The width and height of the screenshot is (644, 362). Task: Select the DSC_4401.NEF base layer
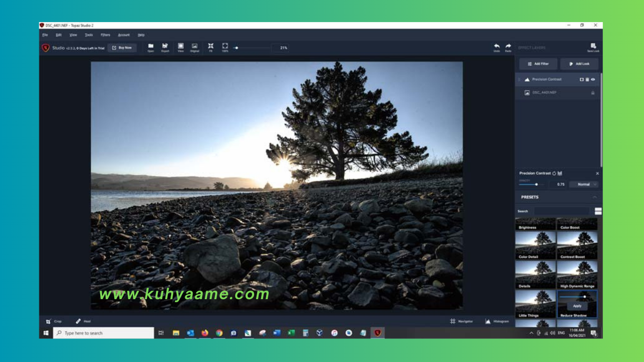coord(557,93)
